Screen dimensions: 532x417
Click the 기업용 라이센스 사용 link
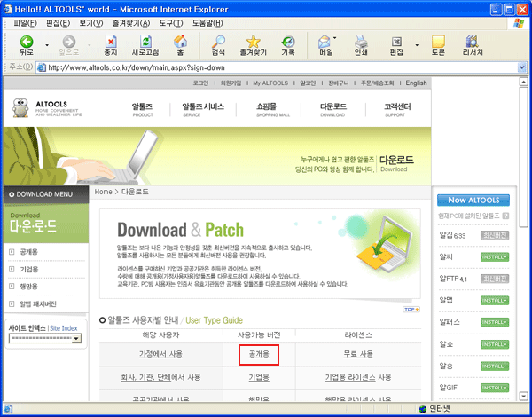[358, 377]
